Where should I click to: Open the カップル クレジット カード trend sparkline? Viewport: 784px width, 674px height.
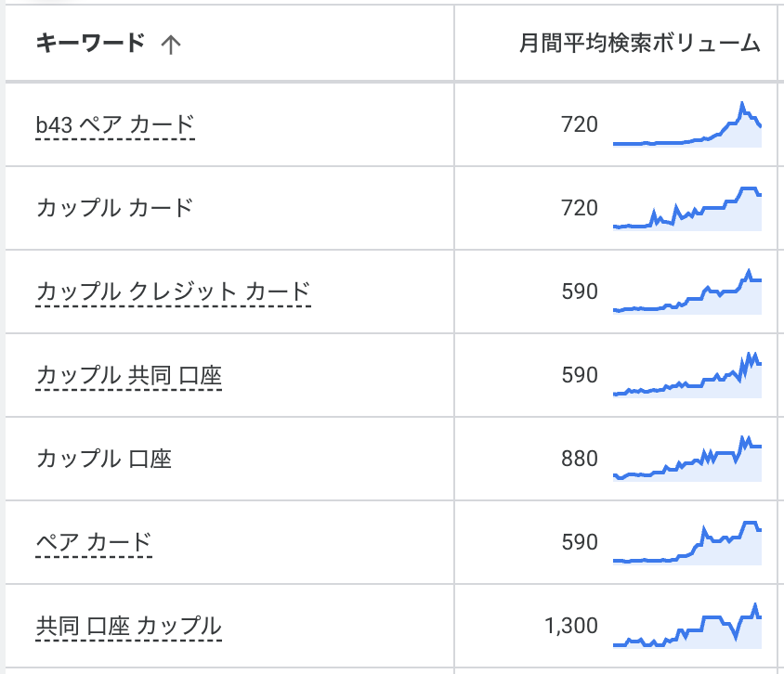click(687, 292)
